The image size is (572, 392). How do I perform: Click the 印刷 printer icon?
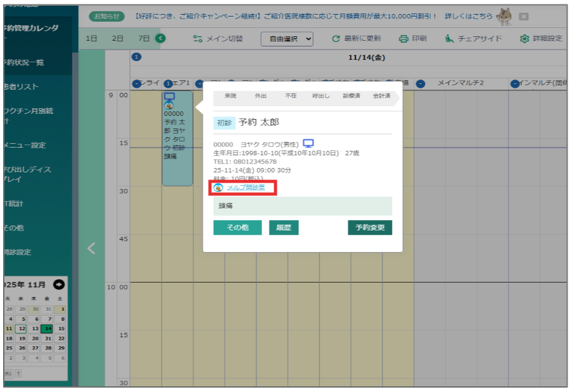pyautogui.click(x=403, y=39)
